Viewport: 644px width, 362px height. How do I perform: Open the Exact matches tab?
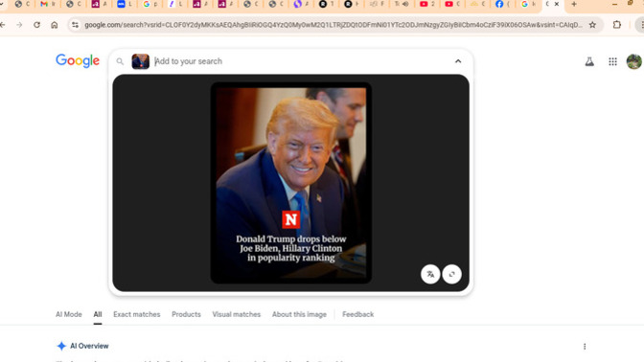(137, 314)
